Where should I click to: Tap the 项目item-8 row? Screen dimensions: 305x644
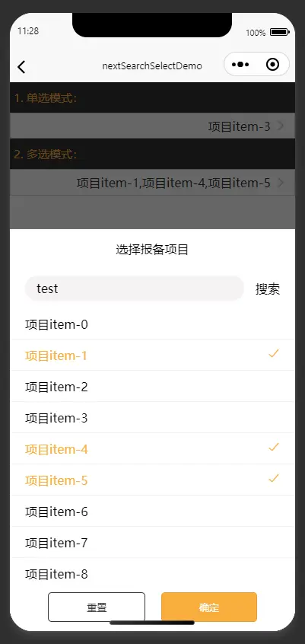152,574
